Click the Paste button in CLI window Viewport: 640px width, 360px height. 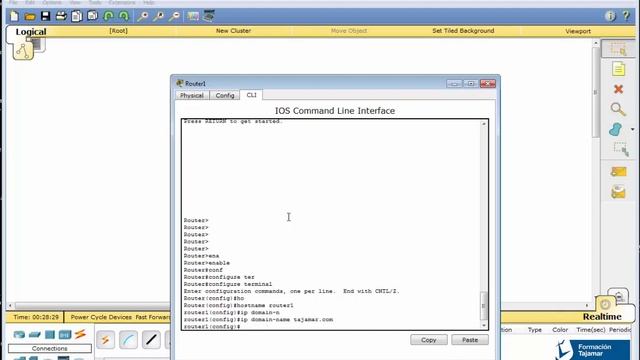point(470,340)
